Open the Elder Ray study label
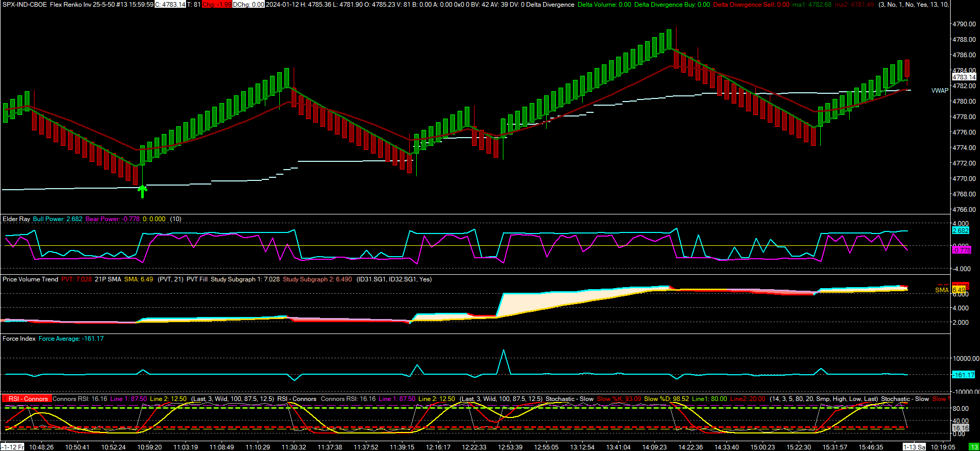Image resolution: width=980 pixels, height=451 pixels. click(16, 219)
